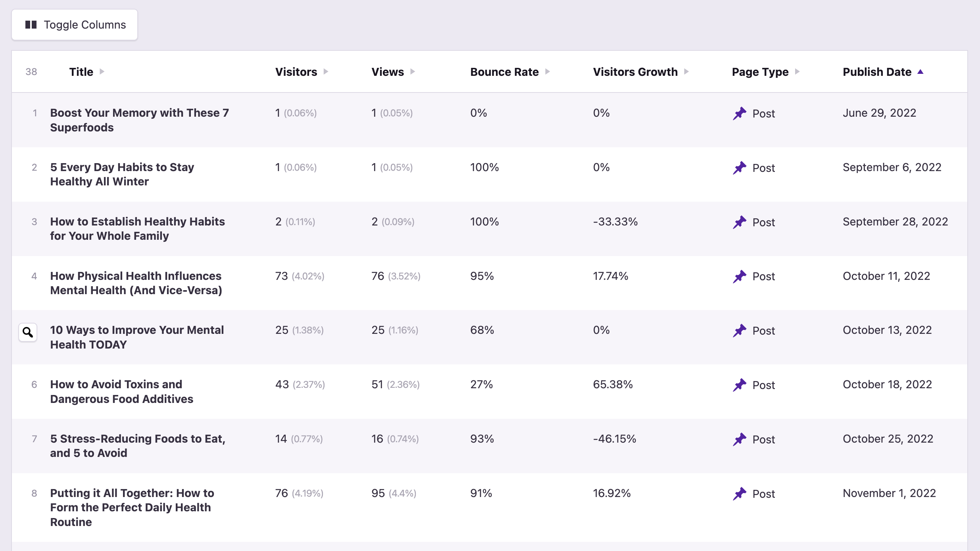980x551 pixels.
Task: Click the pin icon for June 29 post
Action: 740,114
